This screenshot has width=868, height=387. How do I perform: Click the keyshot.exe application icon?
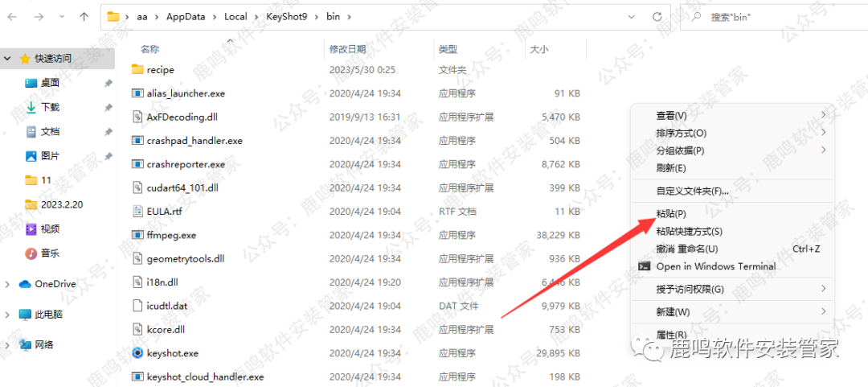[x=137, y=352]
